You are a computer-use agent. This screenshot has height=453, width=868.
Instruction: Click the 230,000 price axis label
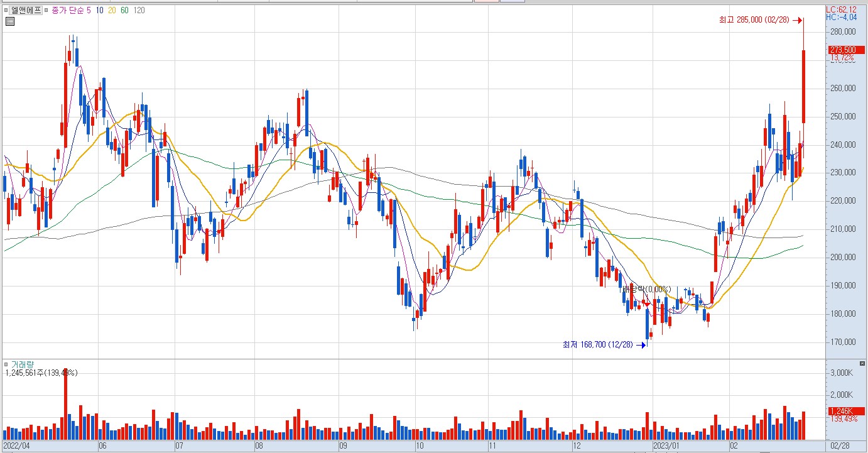842,173
